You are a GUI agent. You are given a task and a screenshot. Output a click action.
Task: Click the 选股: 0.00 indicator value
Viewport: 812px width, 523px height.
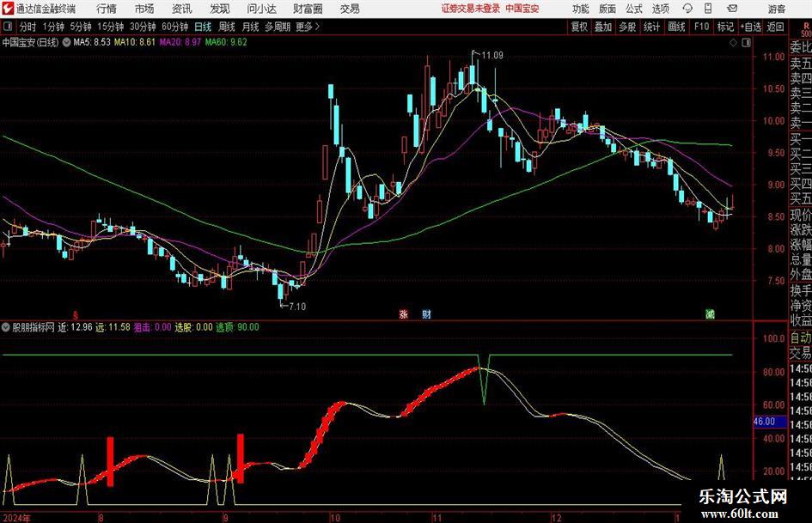tap(193, 327)
